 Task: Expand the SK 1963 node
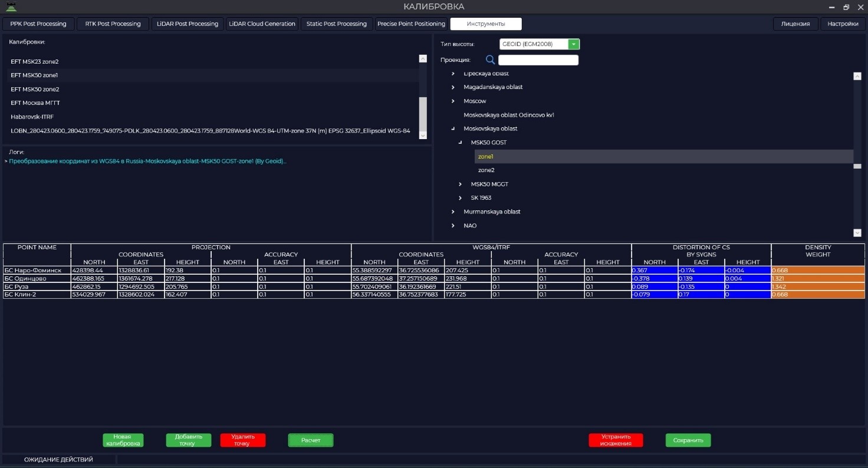[x=461, y=198]
